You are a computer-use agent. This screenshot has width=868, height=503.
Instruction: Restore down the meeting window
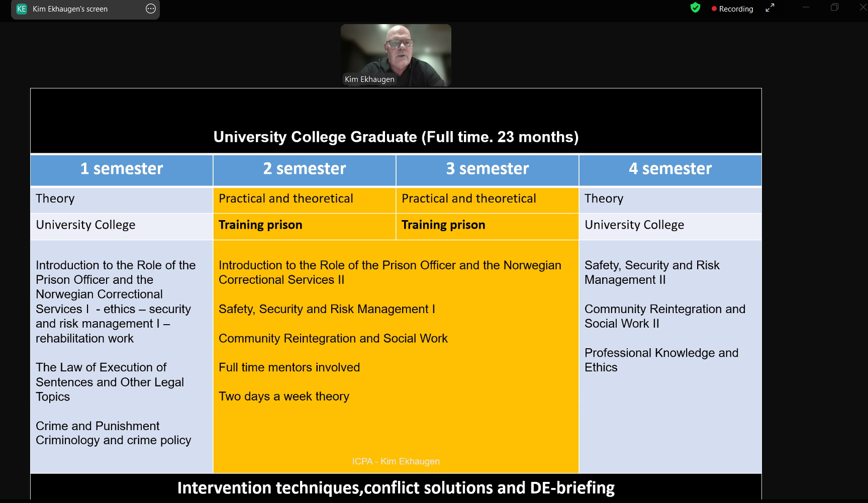click(834, 8)
